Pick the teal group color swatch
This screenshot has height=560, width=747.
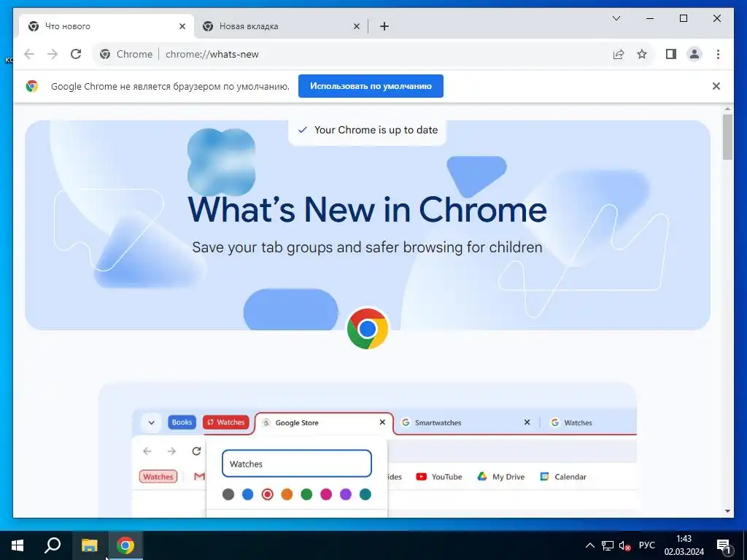365,494
